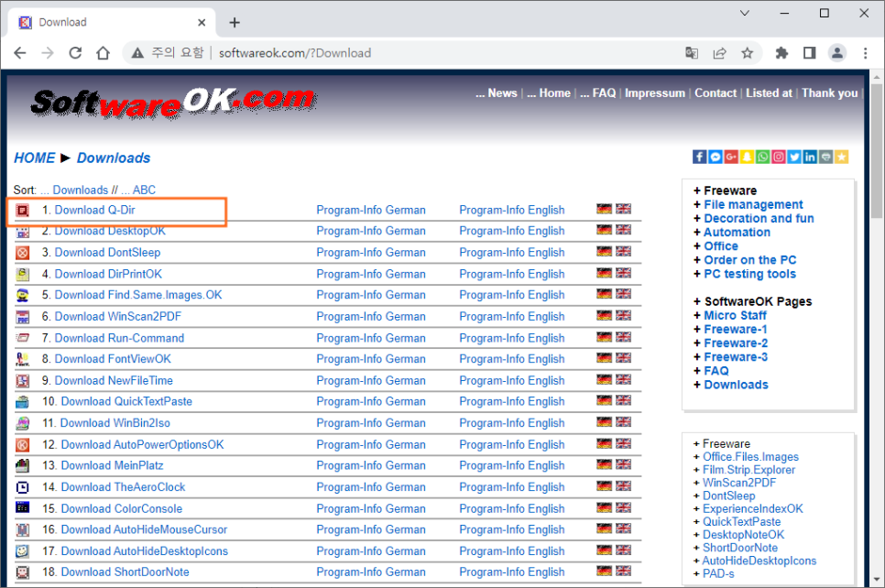
Task: Click the Google Plus share icon
Action: point(731,157)
